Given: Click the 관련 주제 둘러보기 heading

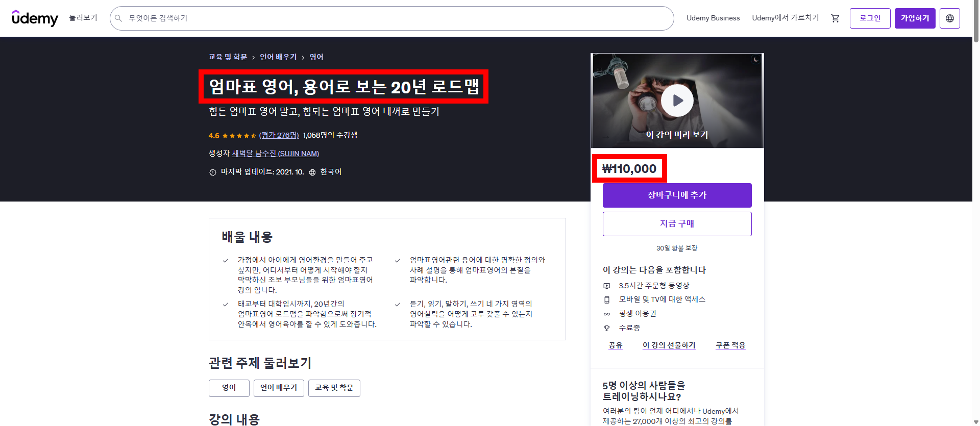Looking at the screenshot, I should [260, 363].
